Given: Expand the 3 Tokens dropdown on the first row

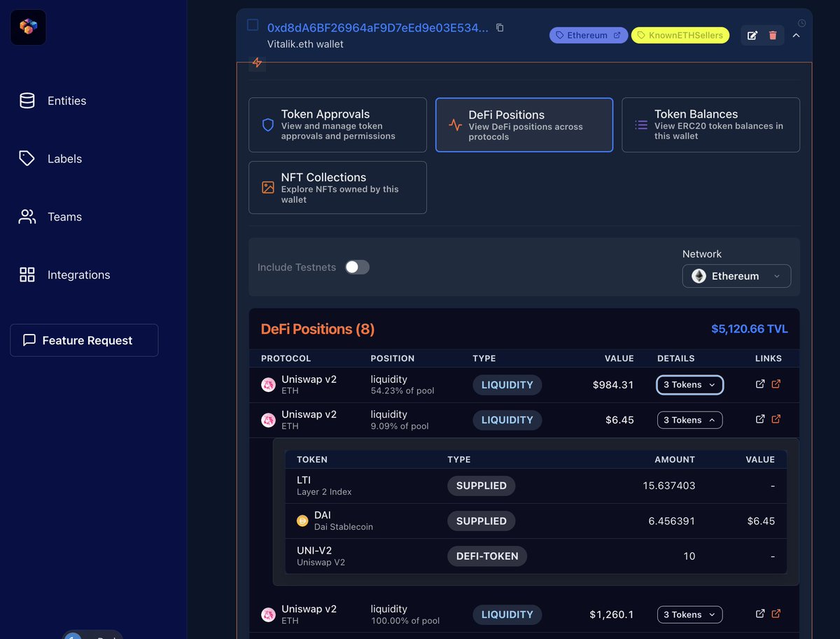Looking at the screenshot, I should [x=689, y=384].
